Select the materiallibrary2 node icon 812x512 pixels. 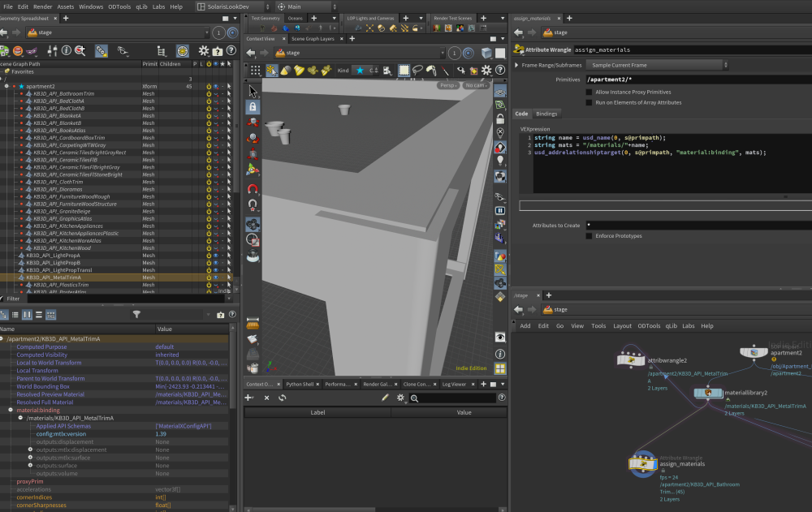click(708, 393)
